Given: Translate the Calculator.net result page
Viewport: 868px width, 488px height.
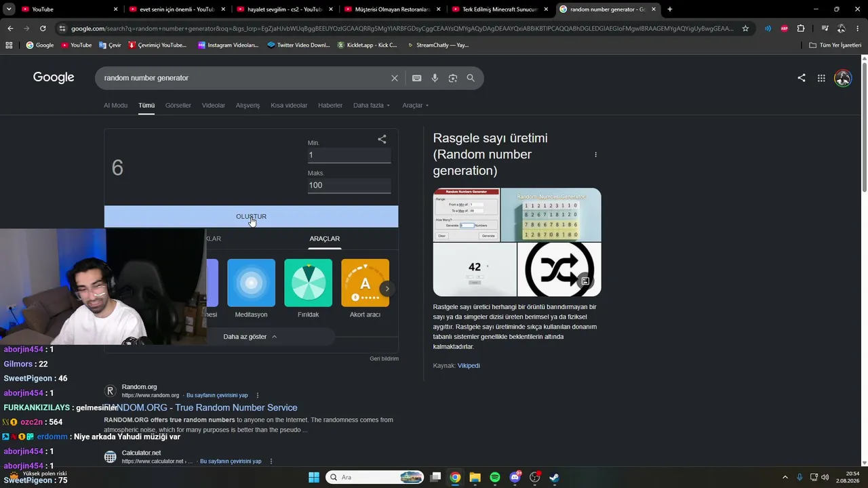Looking at the screenshot, I should coord(231,462).
